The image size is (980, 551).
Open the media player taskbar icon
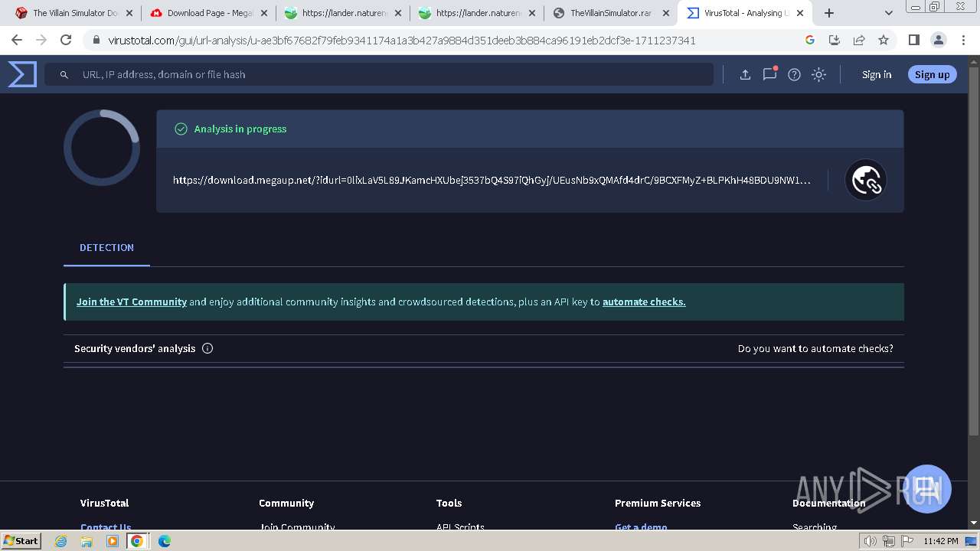(112, 540)
